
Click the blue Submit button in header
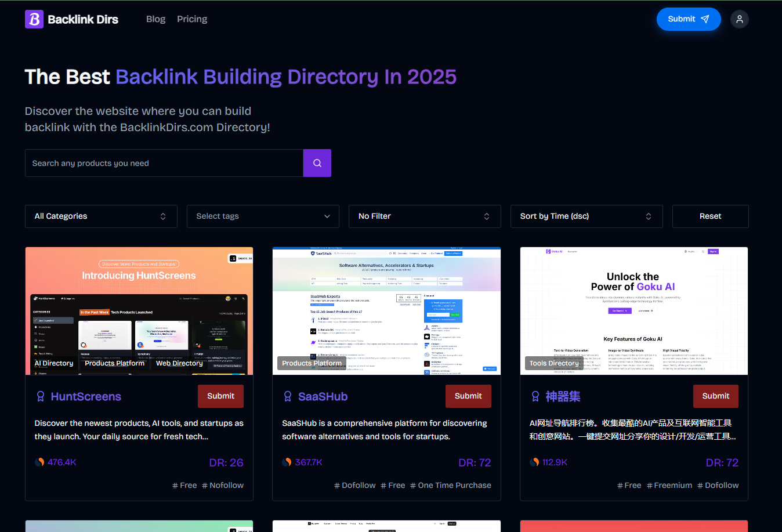688,19
